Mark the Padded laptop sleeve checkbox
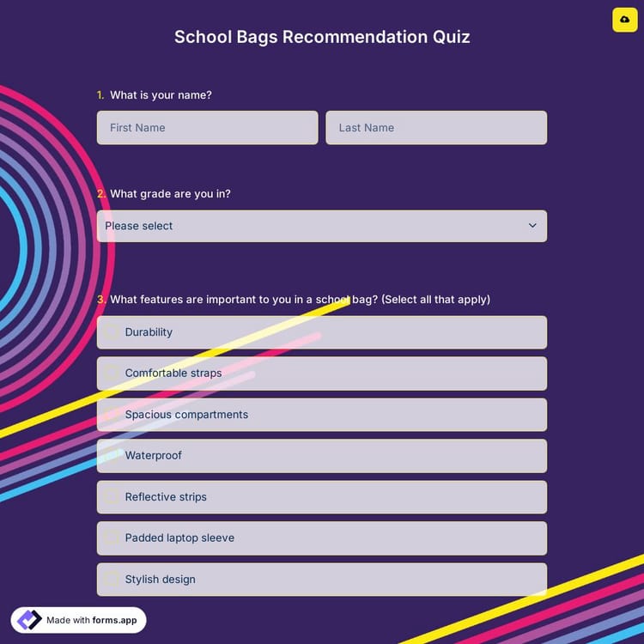Viewport: 644px width, 644px height. (x=112, y=538)
